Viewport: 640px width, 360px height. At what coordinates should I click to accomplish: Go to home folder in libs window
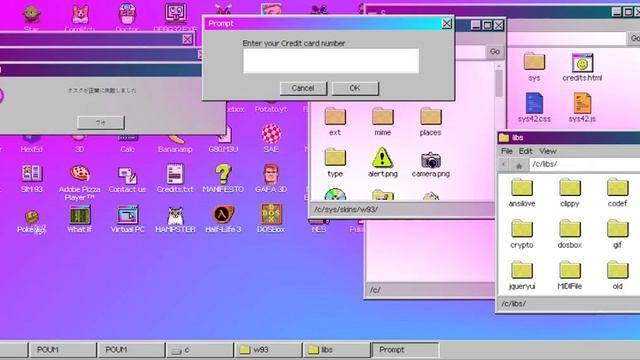pyautogui.click(x=519, y=165)
